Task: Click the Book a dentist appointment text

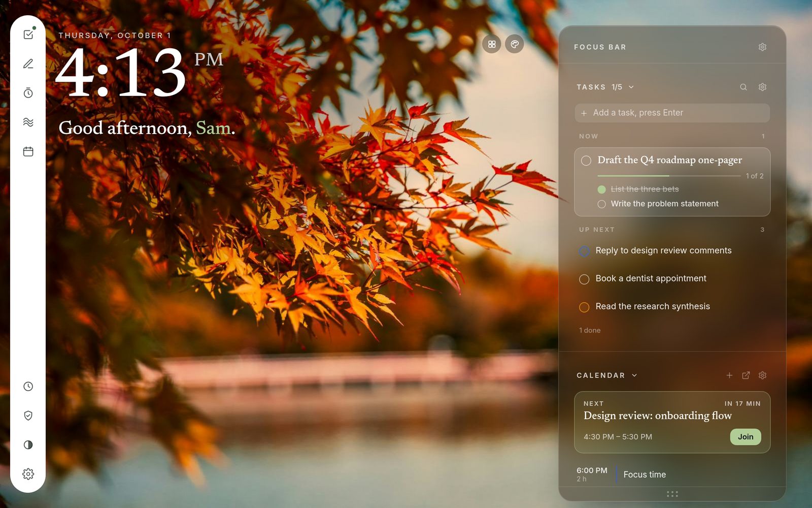Action: (x=651, y=278)
